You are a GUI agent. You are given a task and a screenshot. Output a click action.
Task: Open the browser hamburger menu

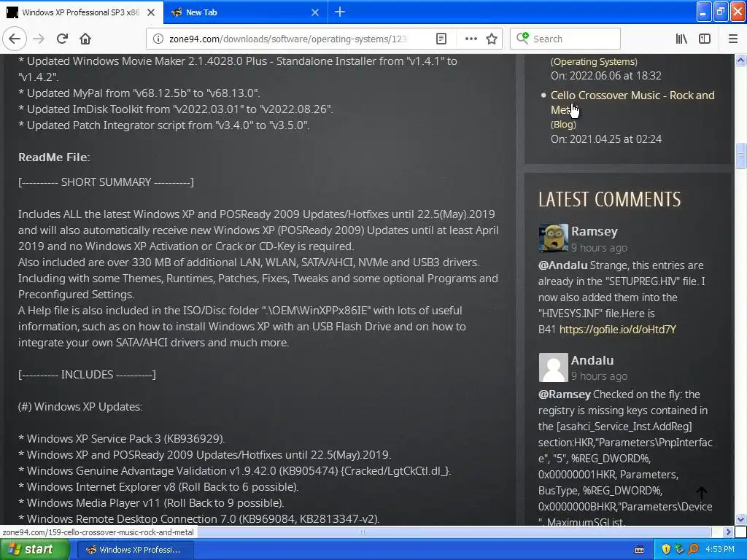pos(732,39)
